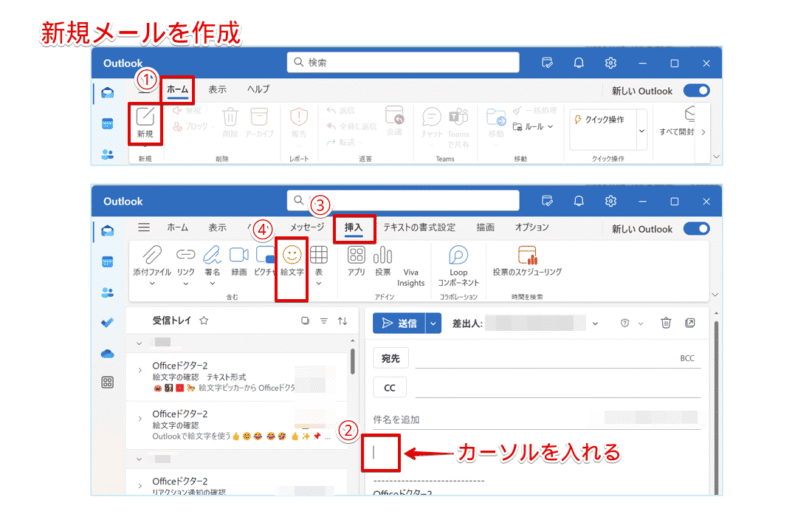Open To Do checkmark icon in lower sidebar
Viewport: 812px width, 517px height.
[x=107, y=323]
